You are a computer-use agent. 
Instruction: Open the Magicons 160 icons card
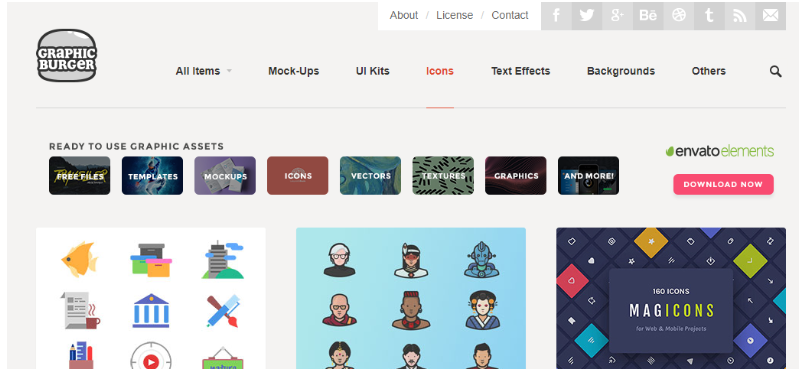pos(671,298)
